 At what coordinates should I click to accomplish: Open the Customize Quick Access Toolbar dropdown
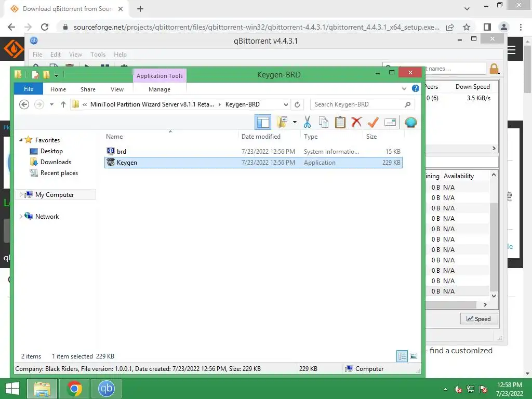tap(56, 75)
